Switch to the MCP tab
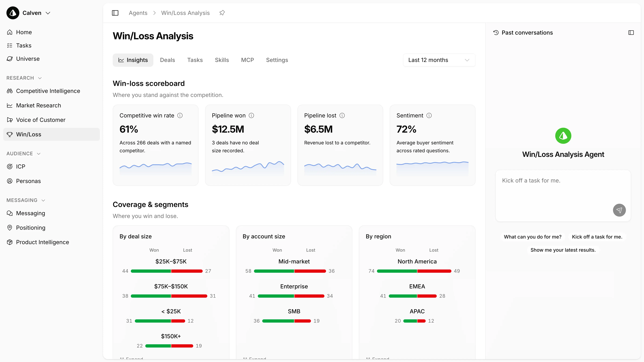644x362 pixels. [x=247, y=60]
